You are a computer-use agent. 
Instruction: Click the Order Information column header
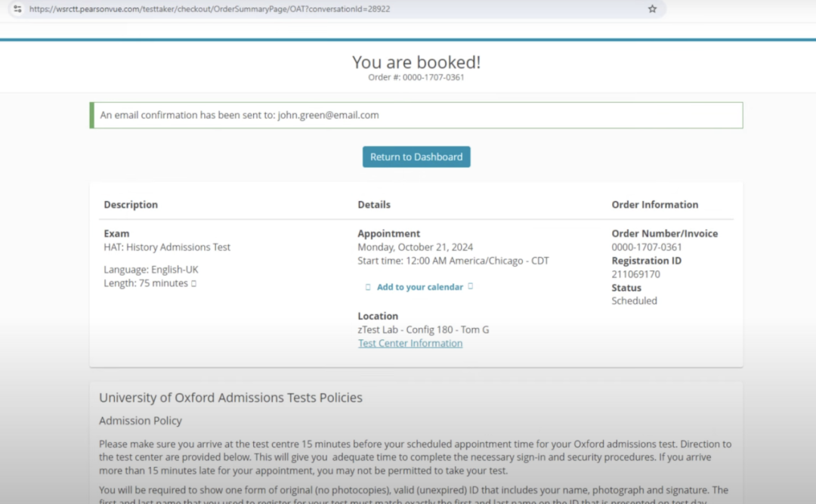click(x=654, y=205)
